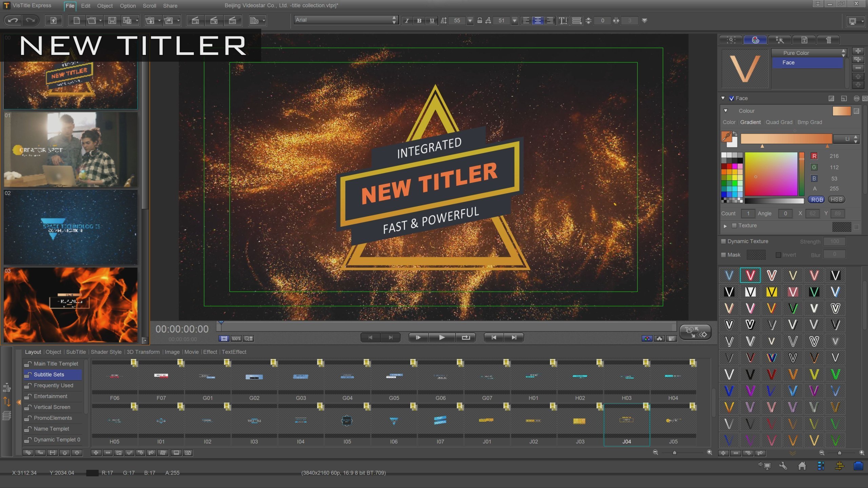Select the dynamic texture strength icon

pos(835,241)
